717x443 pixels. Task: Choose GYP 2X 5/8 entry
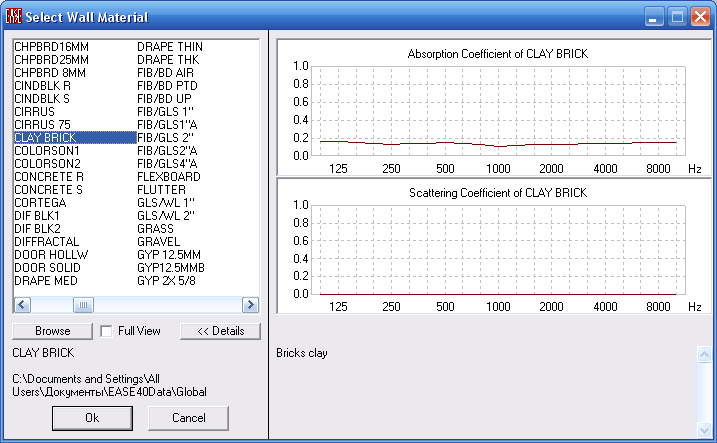pyautogui.click(x=166, y=281)
